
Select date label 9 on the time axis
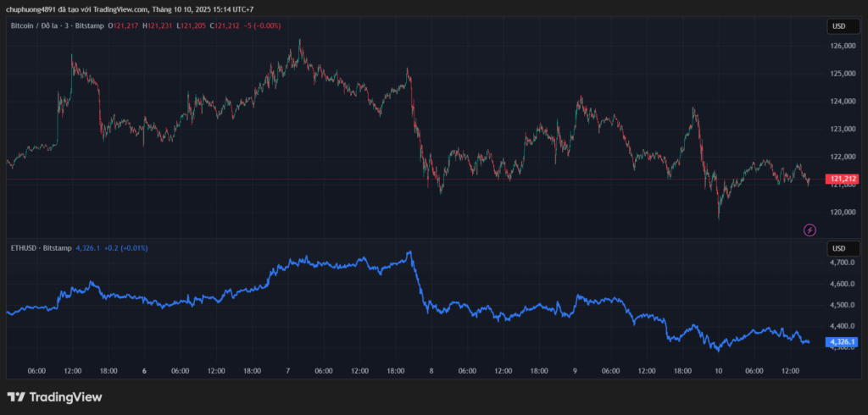click(x=575, y=370)
